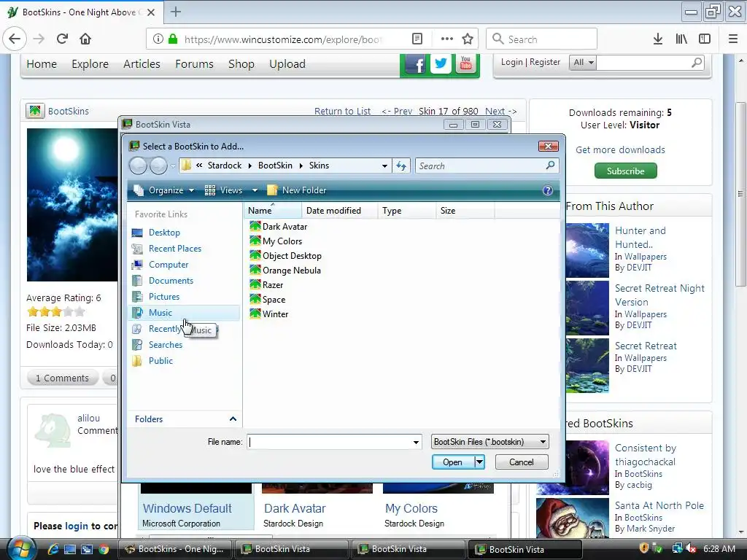This screenshot has height=560, width=747.
Task: Open new browser tab plus icon
Action: point(176,12)
